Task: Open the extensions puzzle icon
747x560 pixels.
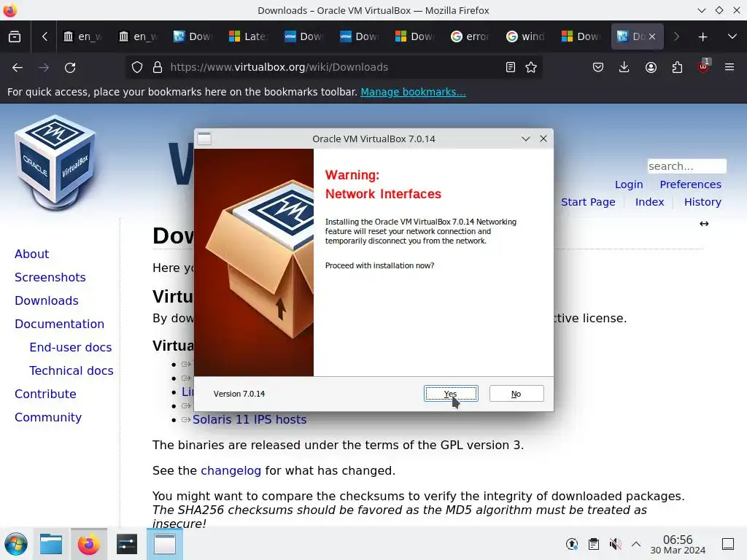Action: [677, 67]
